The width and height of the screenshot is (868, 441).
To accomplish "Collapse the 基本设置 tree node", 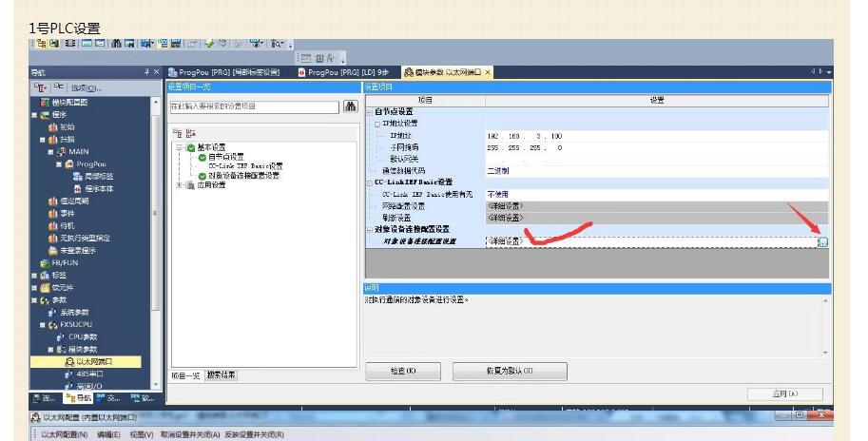I will point(178,147).
